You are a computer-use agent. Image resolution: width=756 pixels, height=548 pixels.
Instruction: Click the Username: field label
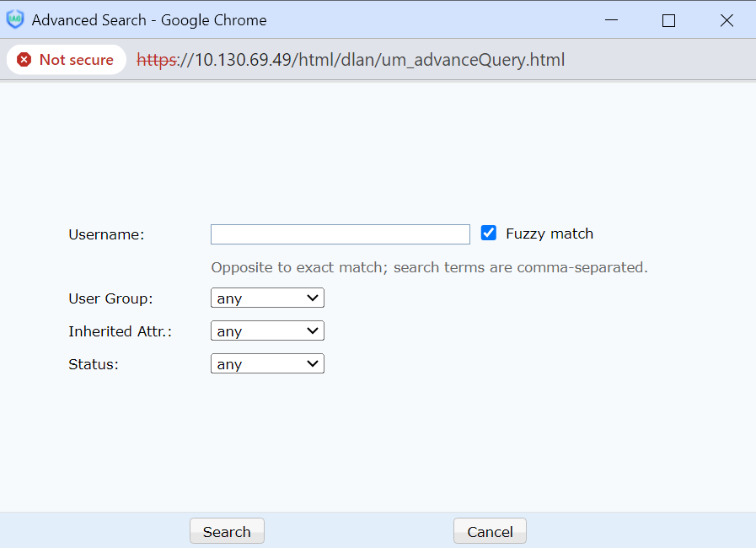point(106,235)
